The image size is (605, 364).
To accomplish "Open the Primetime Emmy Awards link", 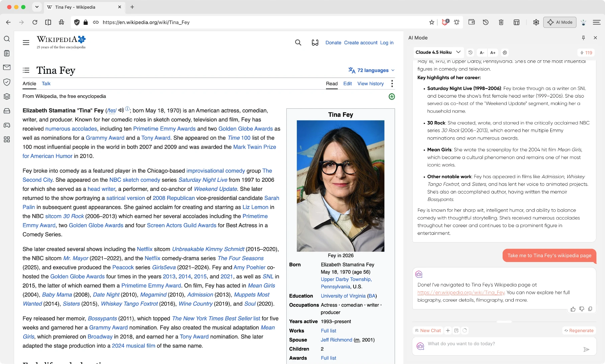I will coord(164,129).
